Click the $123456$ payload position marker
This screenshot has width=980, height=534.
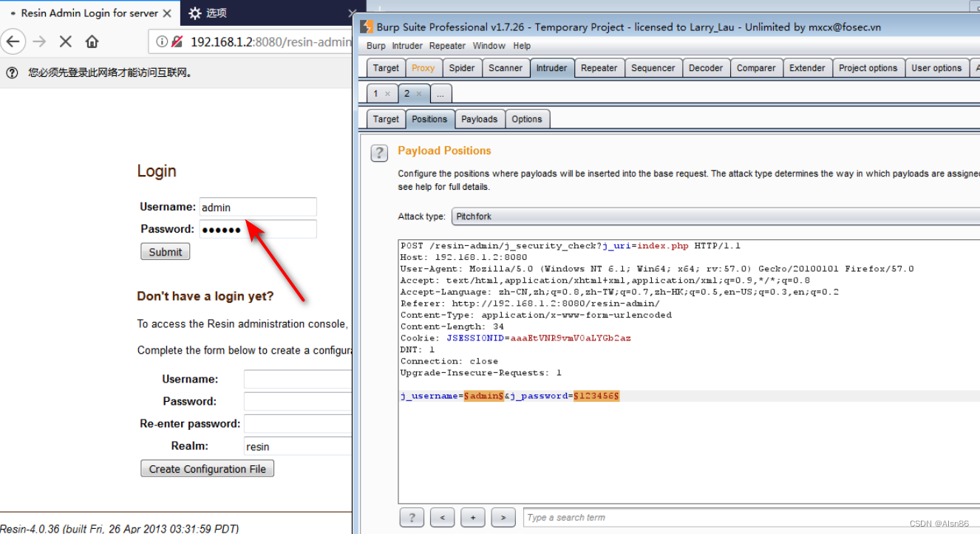coord(596,396)
